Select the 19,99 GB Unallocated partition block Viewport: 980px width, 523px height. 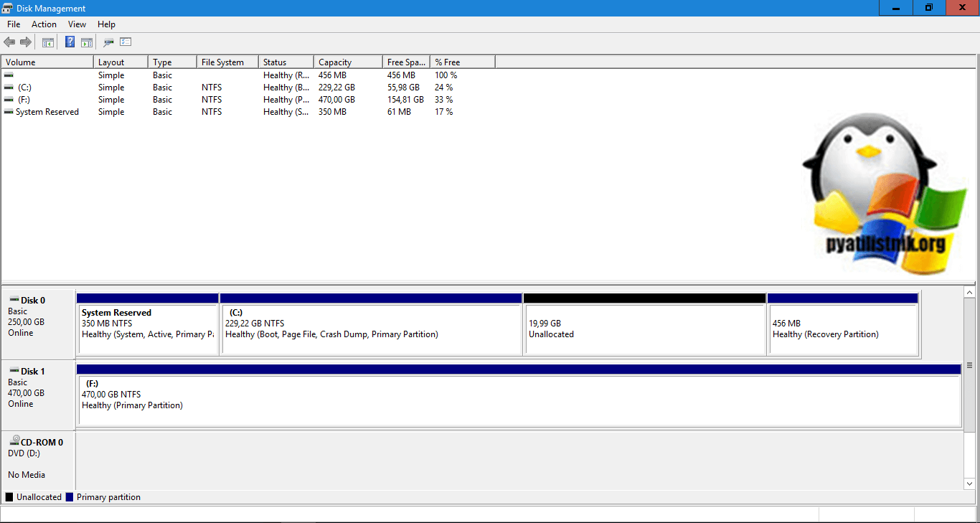point(644,329)
